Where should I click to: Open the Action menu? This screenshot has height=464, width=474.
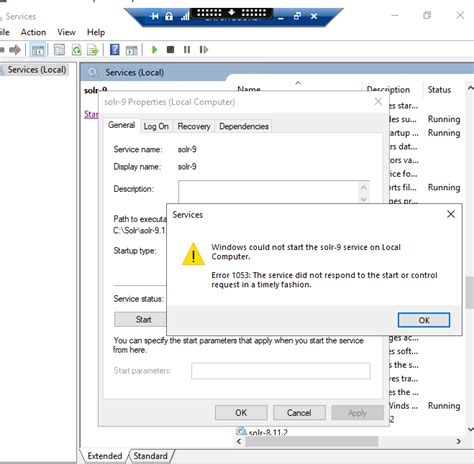click(33, 32)
